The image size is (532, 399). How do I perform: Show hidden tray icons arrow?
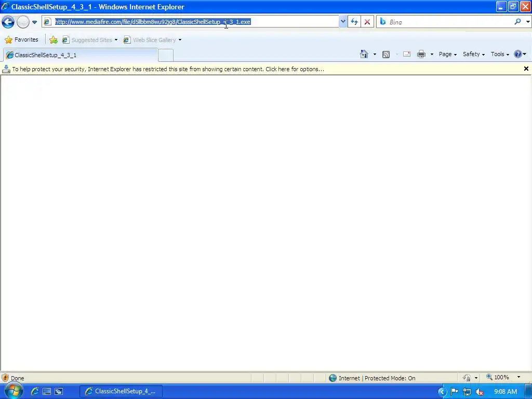click(x=442, y=392)
